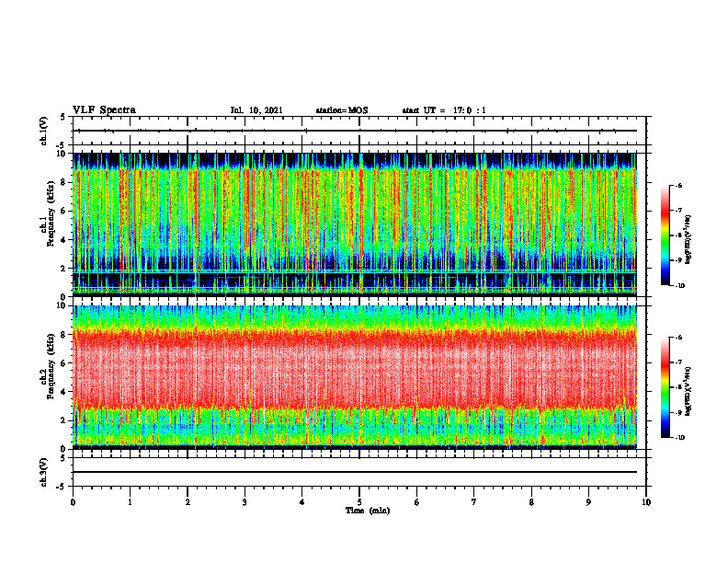This screenshot has height=563, width=728.
Task: Click the upper colorbar gradient for ch.1
Action: tap(665, 236)
